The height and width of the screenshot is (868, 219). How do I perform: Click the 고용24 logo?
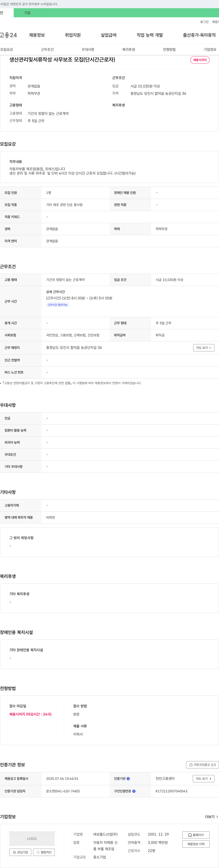pyautogui.click(x=8, y=35)
